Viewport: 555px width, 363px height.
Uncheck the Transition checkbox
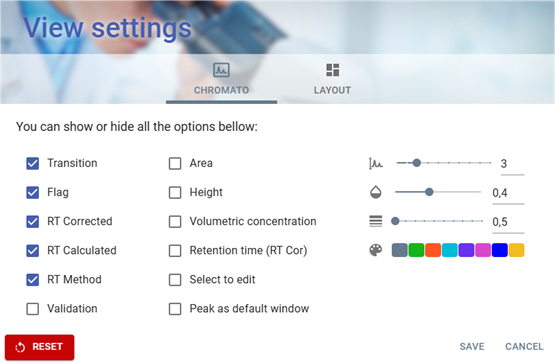pos(33,163)
